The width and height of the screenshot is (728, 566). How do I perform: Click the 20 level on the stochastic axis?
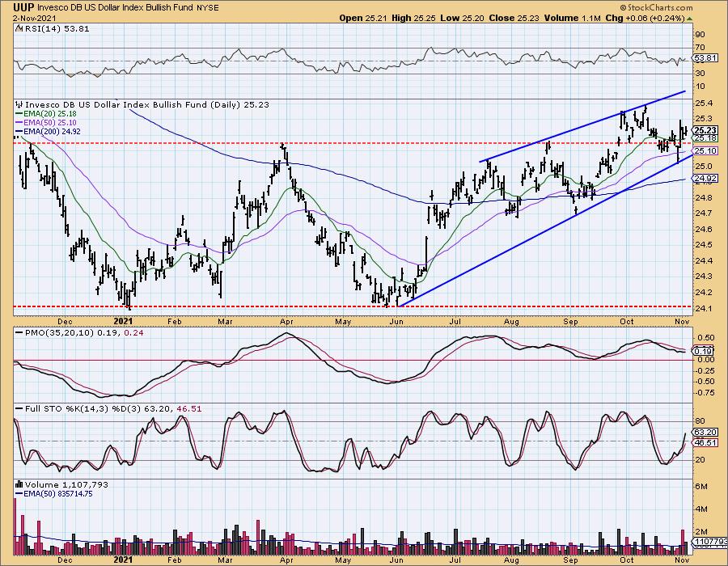700,460
